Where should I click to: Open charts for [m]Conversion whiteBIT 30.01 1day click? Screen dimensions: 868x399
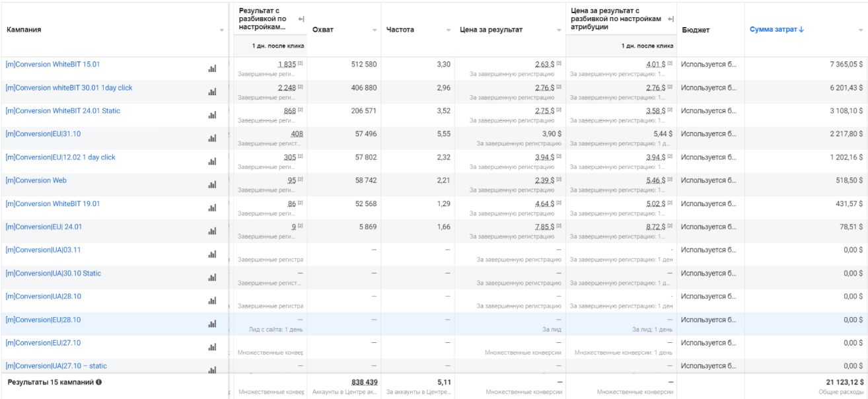point(212,92)
